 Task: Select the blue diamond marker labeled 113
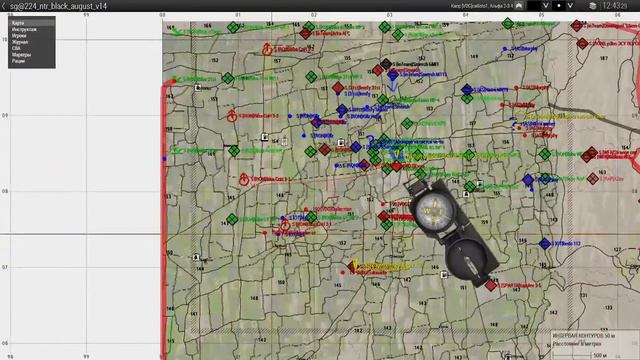pos(544,244)
